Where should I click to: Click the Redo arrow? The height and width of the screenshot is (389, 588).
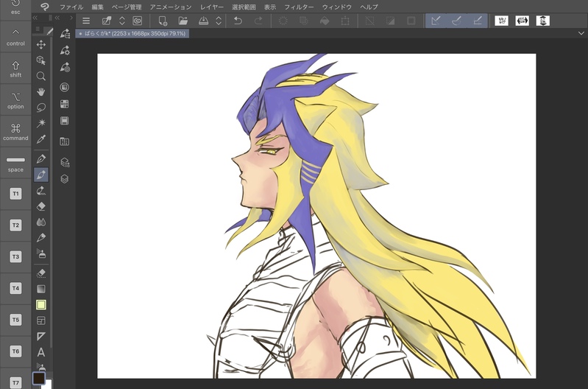[258, 21]
